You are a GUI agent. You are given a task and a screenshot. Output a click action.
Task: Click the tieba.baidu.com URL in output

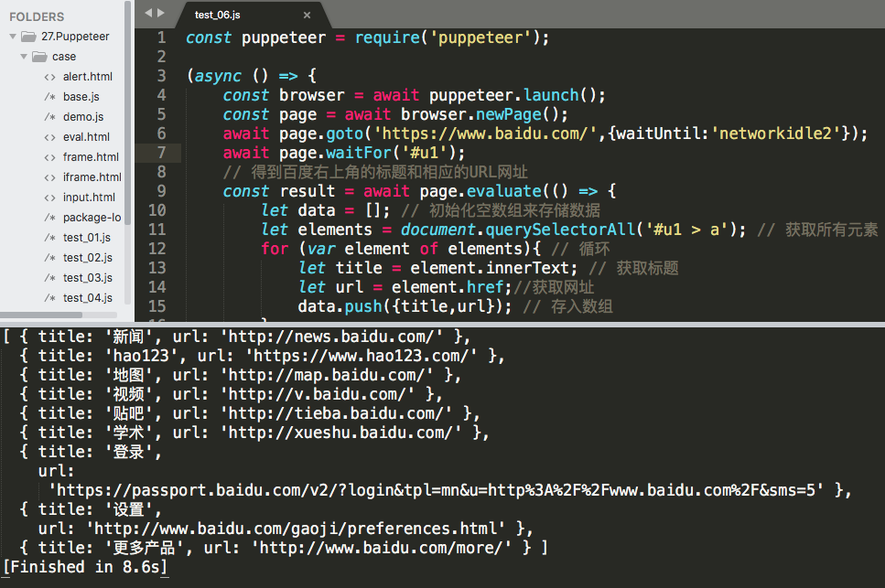pos(336,414)
